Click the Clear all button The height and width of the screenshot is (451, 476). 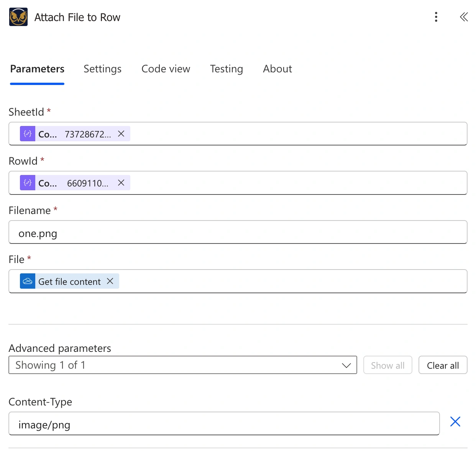click(443, 365)
